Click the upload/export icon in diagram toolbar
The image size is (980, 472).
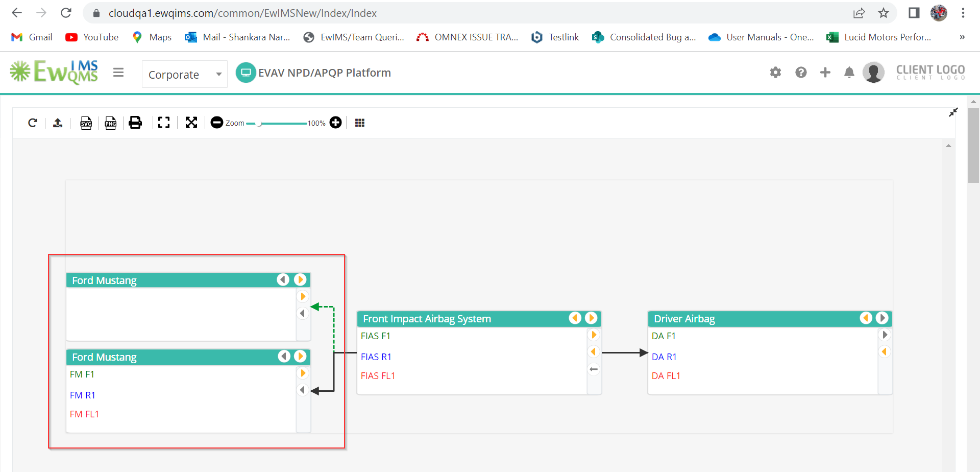58,123
